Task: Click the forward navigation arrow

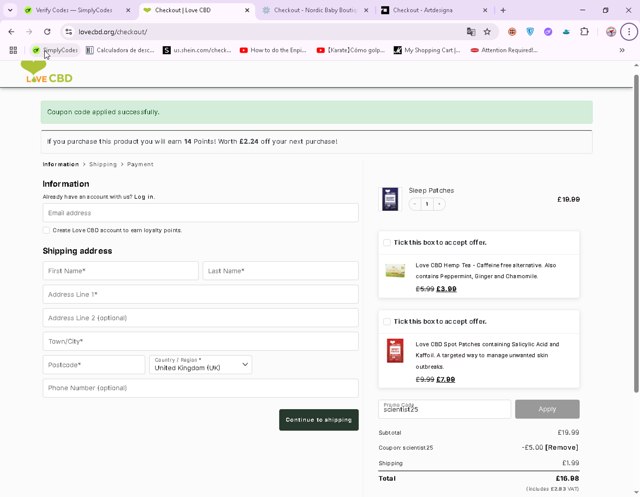Action: coord(29,31)
